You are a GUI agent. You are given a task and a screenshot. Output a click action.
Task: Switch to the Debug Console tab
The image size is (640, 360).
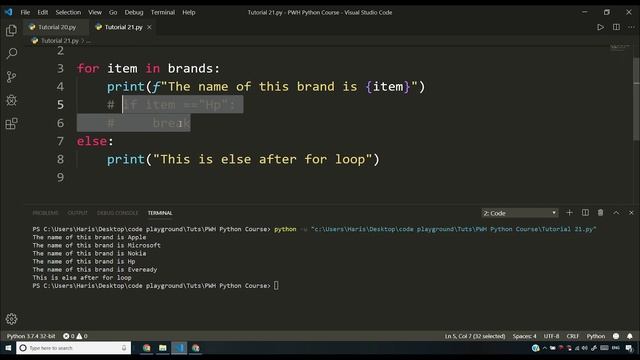tap(118, 213)
